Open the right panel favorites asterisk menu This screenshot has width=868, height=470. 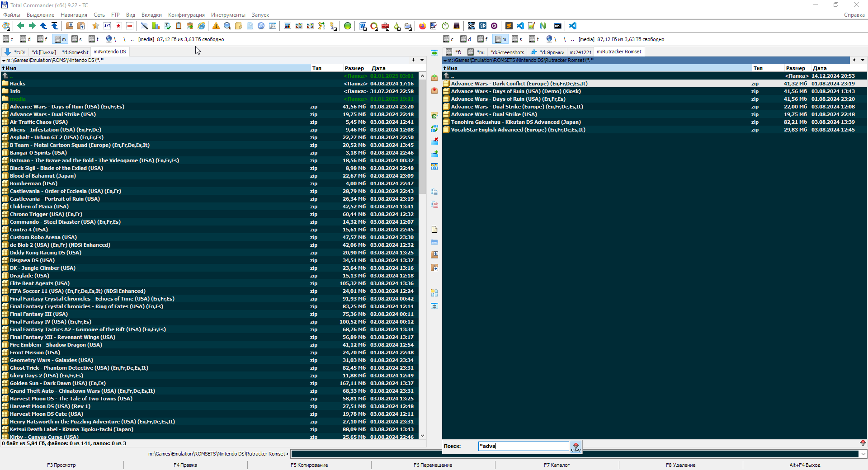click(x=854, y=60)
